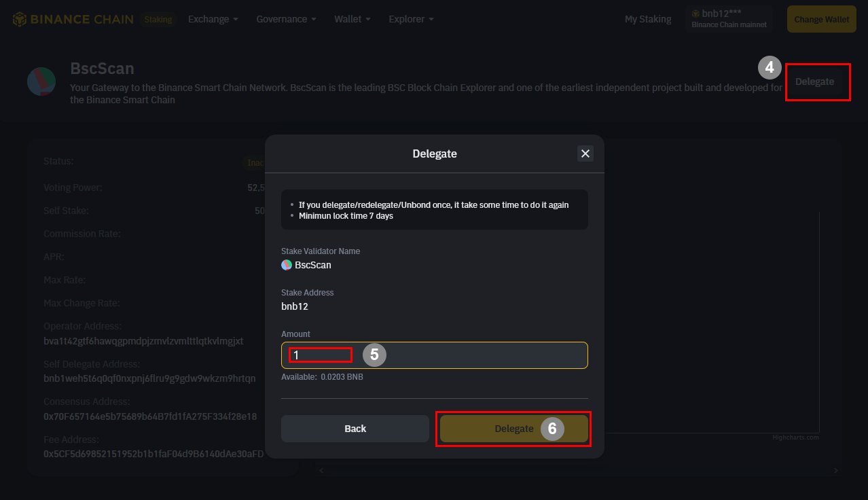Go to My Staking
Viewport: 868px width, 500px height.
click(x=648, y=19)
